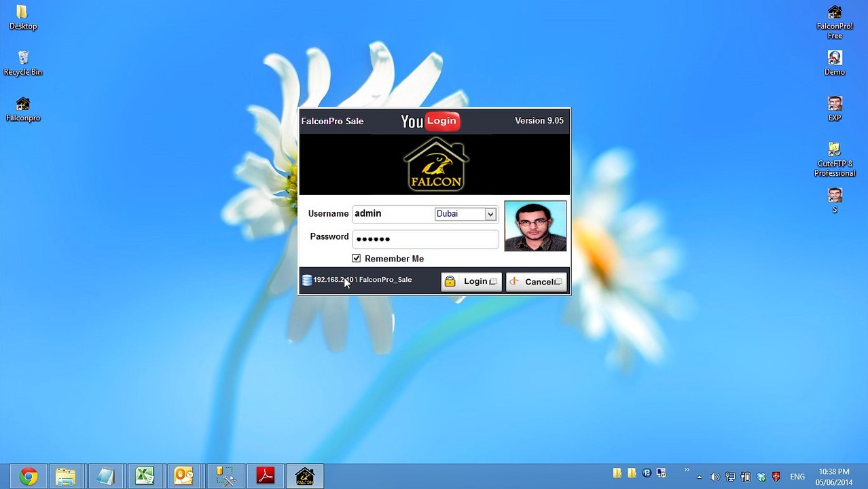Open Adobe Reader from the taskbar

[265, 476]
